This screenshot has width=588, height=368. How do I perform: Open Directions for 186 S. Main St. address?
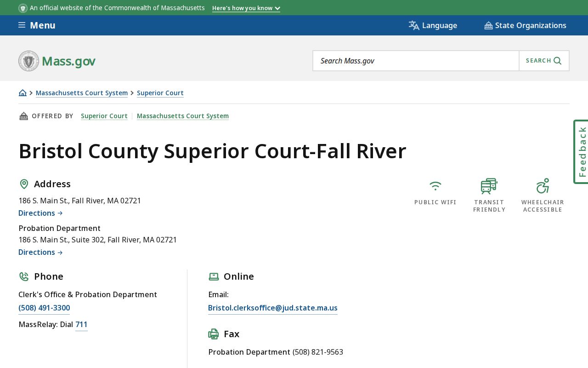[40, 213]
